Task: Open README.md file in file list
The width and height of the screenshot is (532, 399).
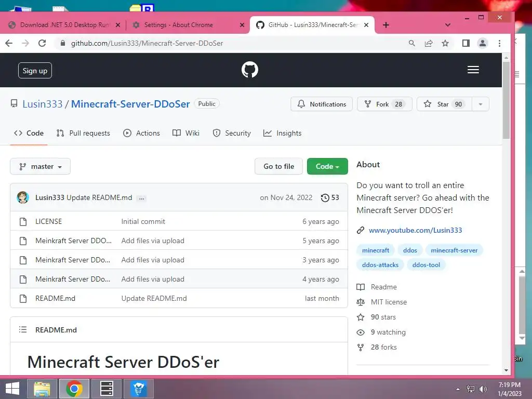Action: tap(55, 298)
